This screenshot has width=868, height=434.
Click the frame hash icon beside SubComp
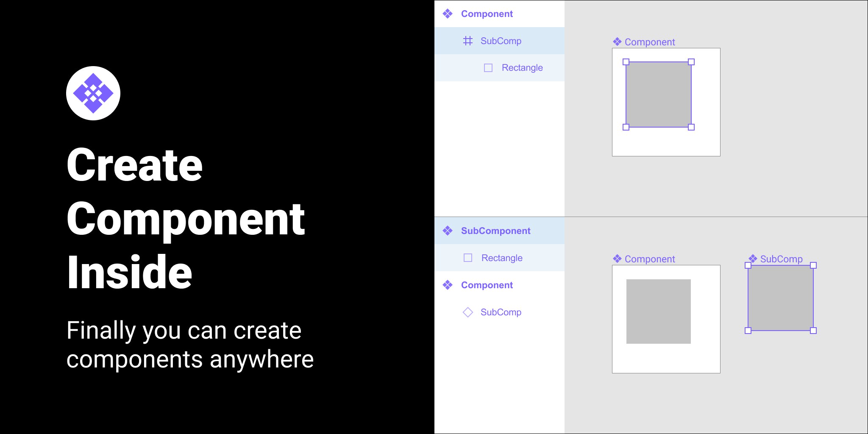[468, 41]
